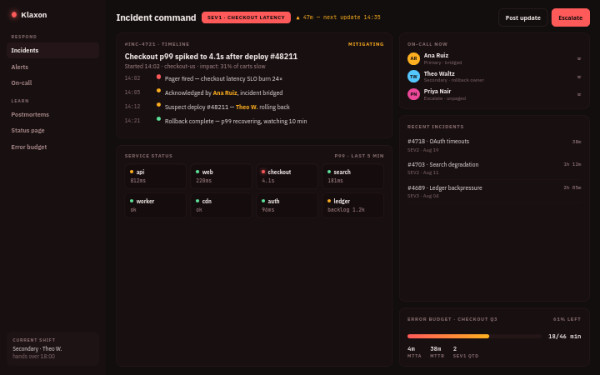600x375 pixels.
Task: Click the SEV1 Checkout Latency badge
Action: 246,18
